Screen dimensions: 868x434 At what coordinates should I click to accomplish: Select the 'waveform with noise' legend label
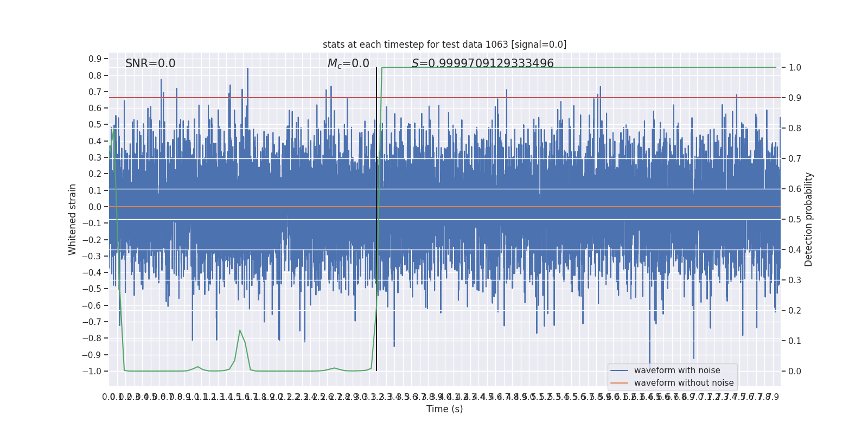tap(676, 371)
